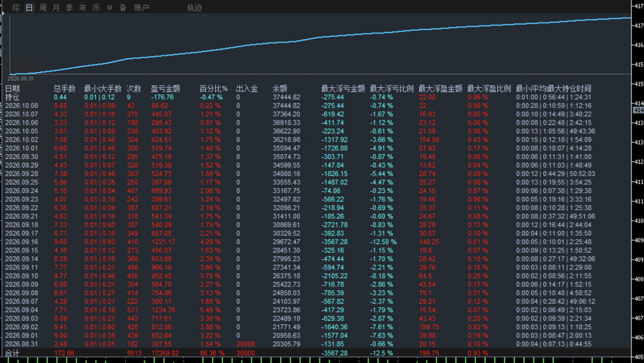
Task: Click the lot size value 9.60
Action: pyautogui.click(x=60, y=242)
